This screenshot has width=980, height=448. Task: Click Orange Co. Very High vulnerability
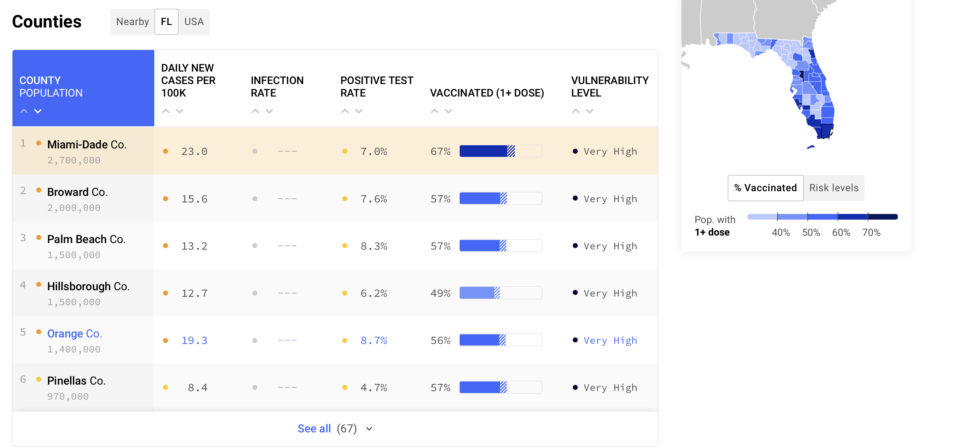pyautogui.click(x=610, y=341)
